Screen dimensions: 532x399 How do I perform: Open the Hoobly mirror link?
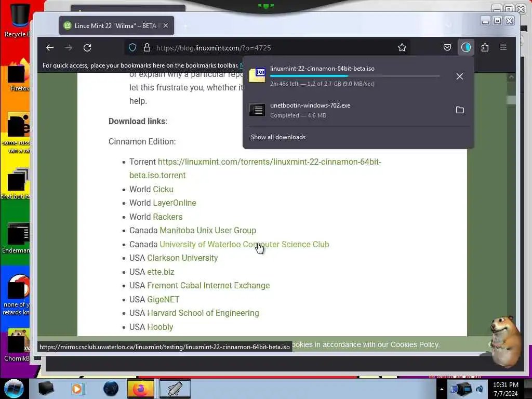160,327
